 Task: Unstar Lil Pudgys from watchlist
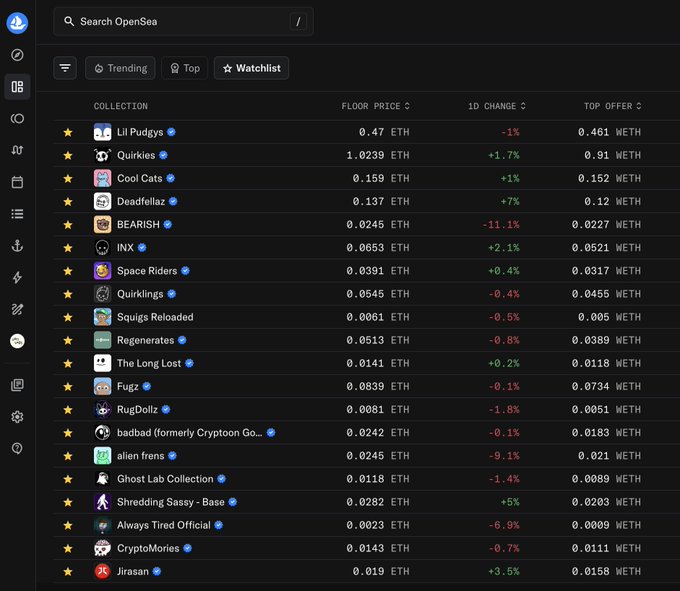68,132
